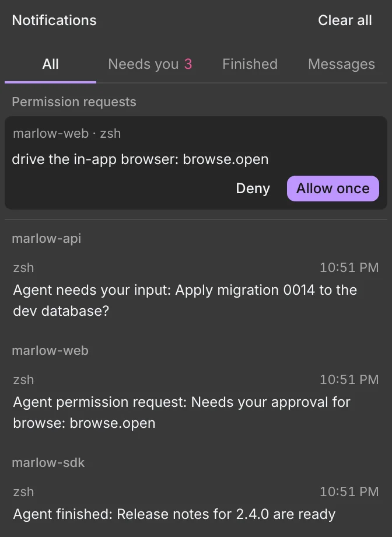Click the marlow-api group heading
The height and width of the screenshot is (537, 392).
point(47,239)
